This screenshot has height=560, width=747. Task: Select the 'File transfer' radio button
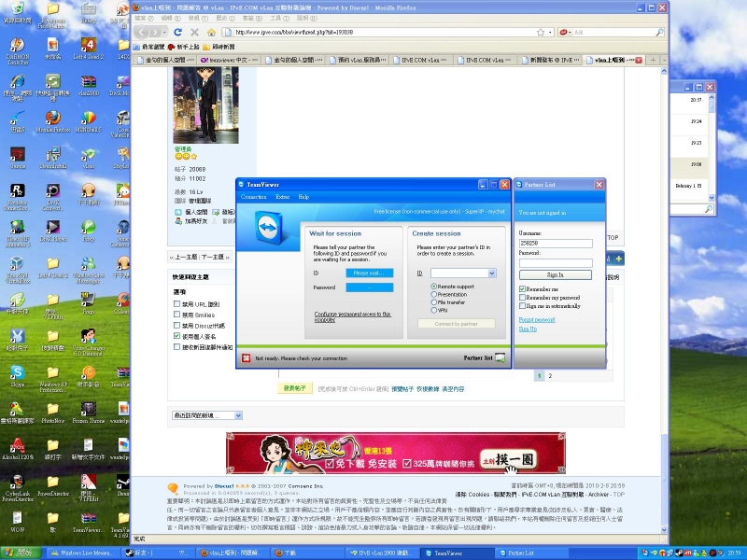point(434,301)
